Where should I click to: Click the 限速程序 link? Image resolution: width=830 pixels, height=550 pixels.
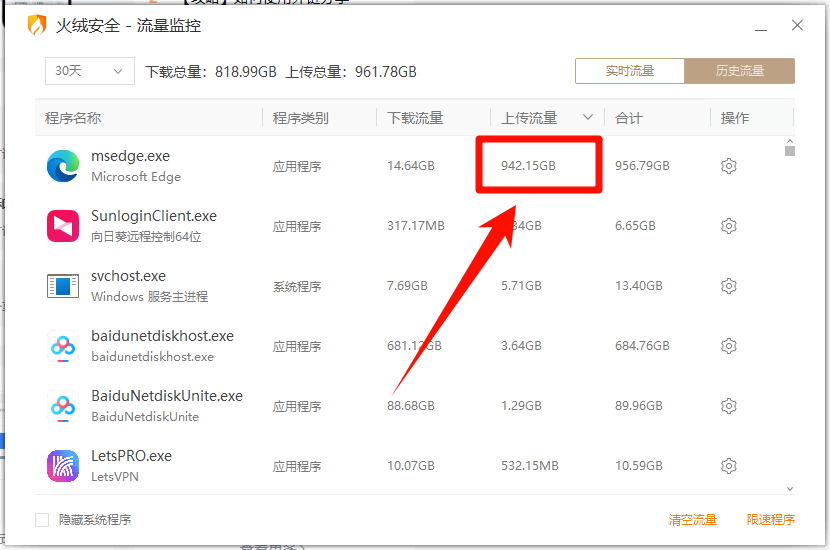[x=771, y=520]
